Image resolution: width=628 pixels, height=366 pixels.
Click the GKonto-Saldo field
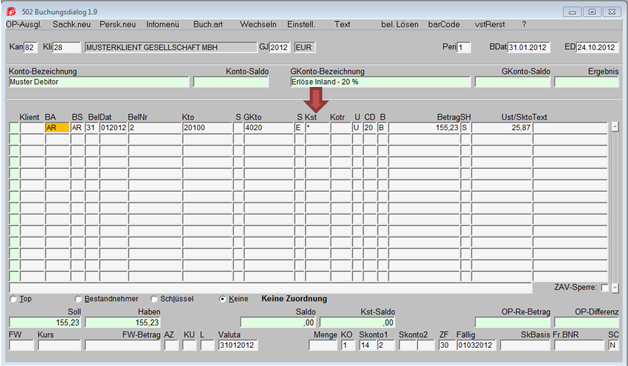click(513, 82)
